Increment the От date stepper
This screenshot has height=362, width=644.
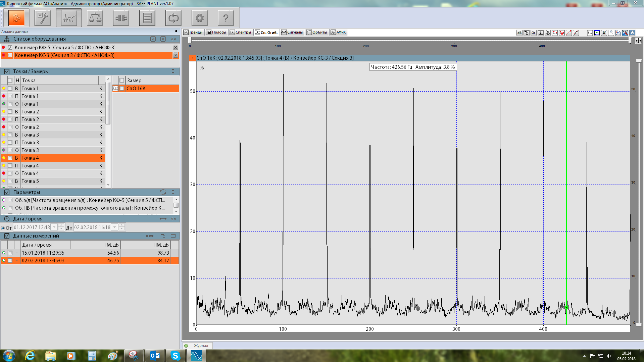point(61,225)
